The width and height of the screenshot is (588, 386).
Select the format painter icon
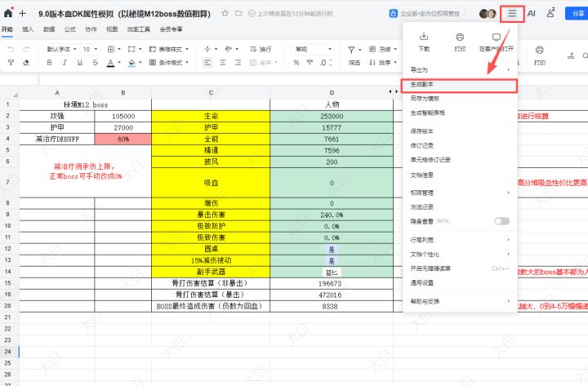point(11,63)
